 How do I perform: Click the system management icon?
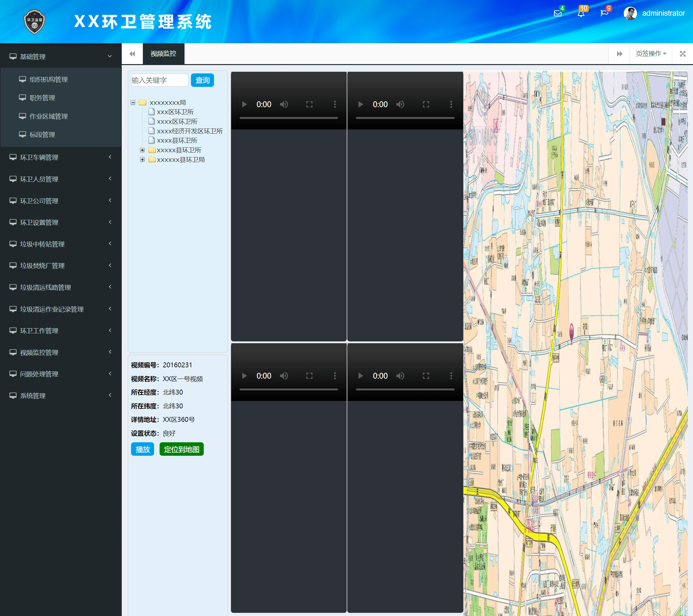click(13, 395)
